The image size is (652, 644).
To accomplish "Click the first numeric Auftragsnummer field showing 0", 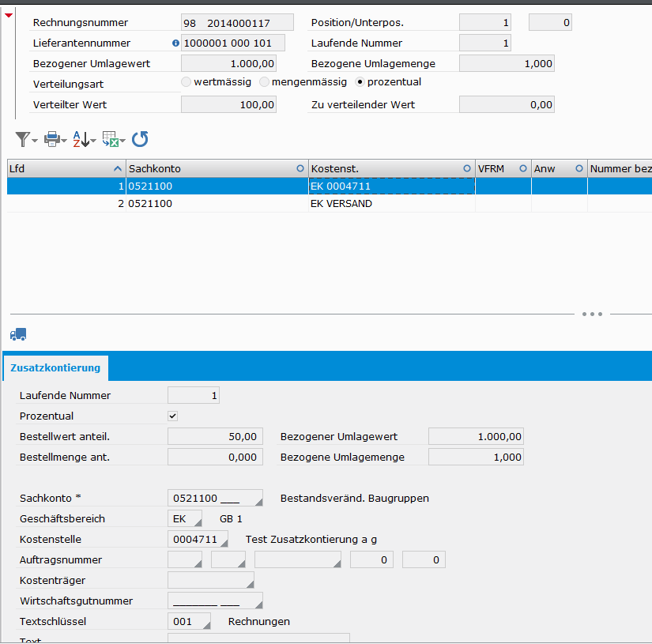I will pyautogui.click(x=371, y=559).
